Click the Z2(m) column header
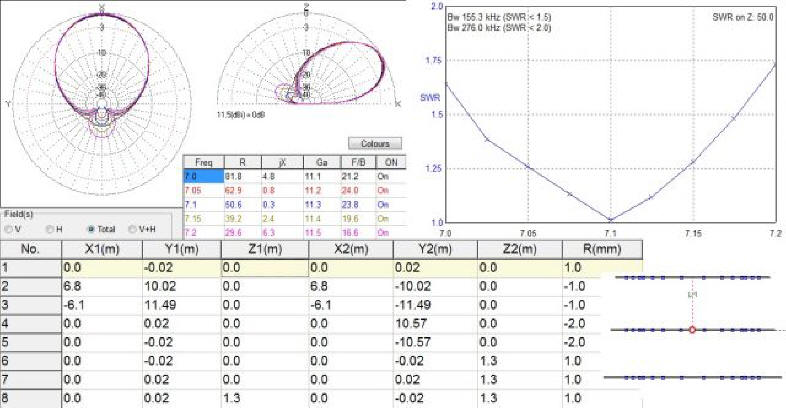The width and height of the screenshot is (786, 408). [x=520, y=249]
